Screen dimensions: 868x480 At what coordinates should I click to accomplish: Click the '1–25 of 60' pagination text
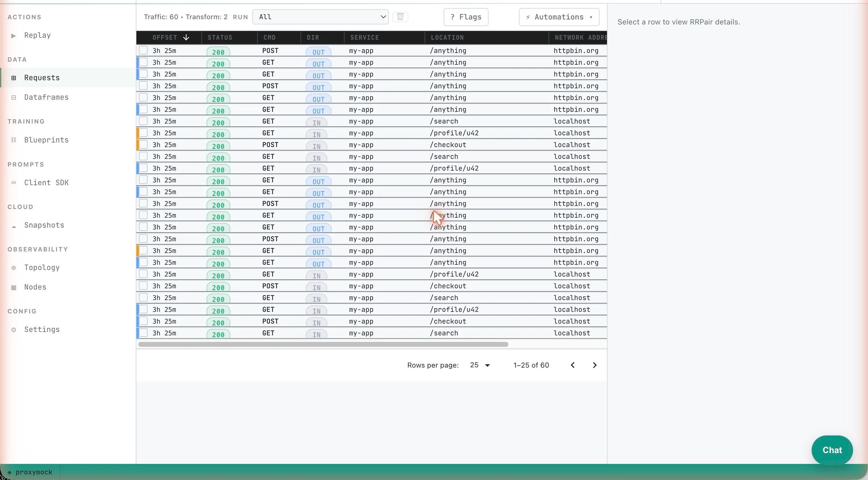(531, 365)
